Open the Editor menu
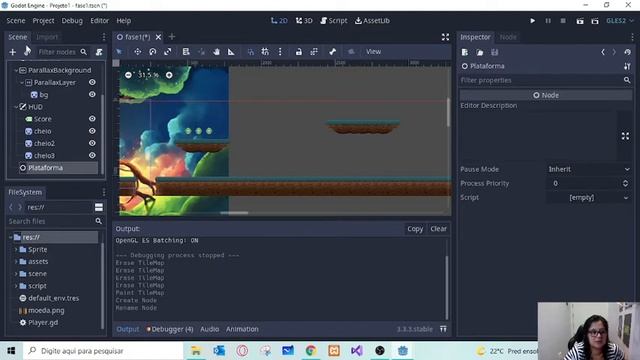The height and width of the screenshot is (360, 640). [x=100, y=21]
